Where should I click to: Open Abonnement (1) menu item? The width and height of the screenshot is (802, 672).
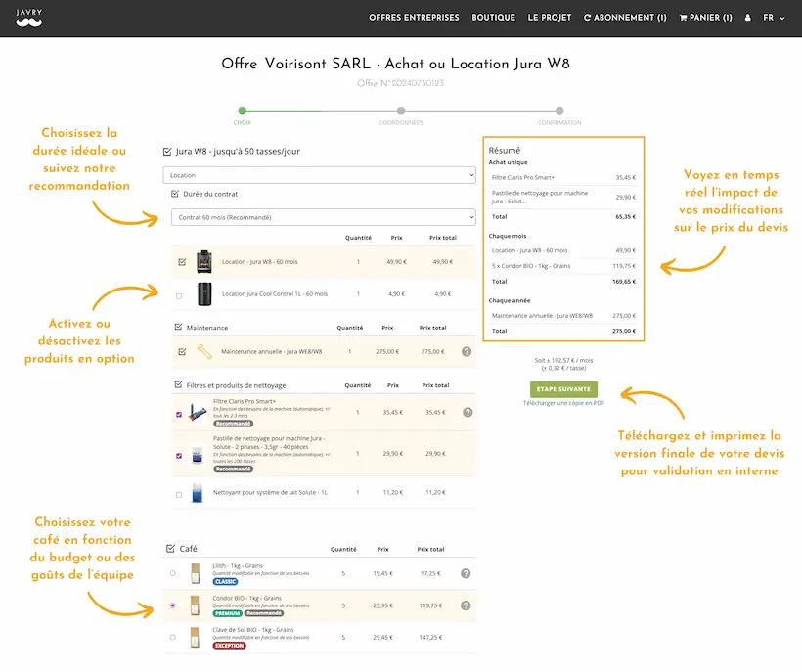pyautogui.click(x=625, y=18)
